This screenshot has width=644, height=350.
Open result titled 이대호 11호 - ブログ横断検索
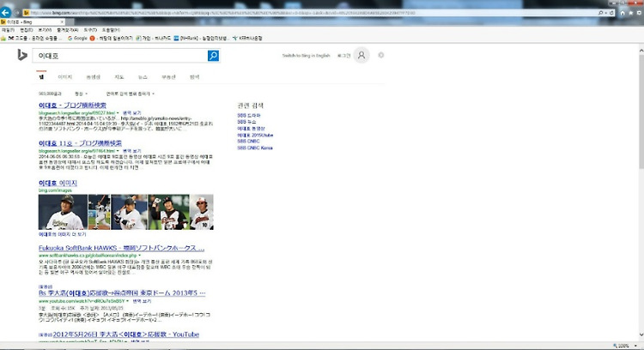click(80, 143)
